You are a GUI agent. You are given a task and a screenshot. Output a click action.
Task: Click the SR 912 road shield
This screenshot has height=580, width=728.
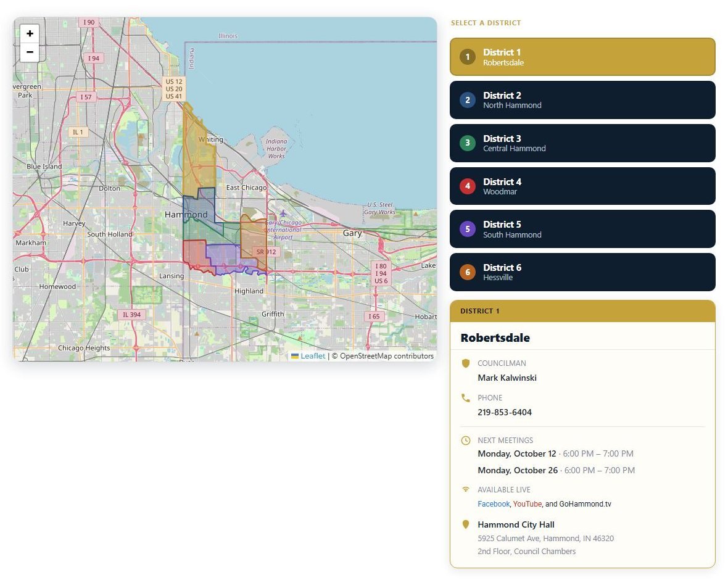pos(266,252)
